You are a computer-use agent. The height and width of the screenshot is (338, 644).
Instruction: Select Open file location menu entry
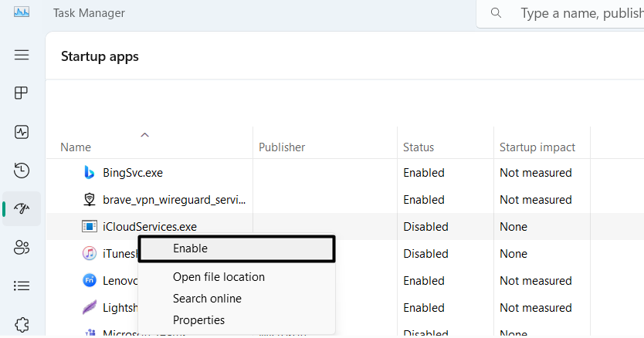[x=219, y=277]
